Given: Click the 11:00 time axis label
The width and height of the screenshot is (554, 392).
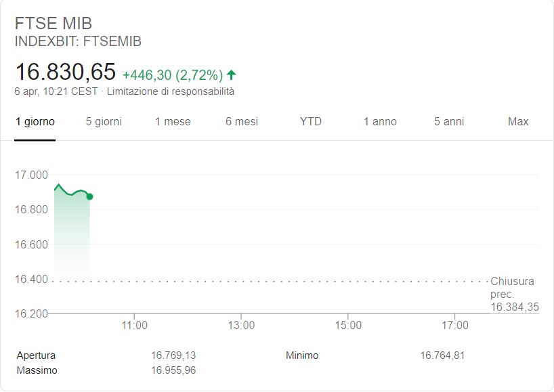Looking at the screenshot, I should pos(134,325).
